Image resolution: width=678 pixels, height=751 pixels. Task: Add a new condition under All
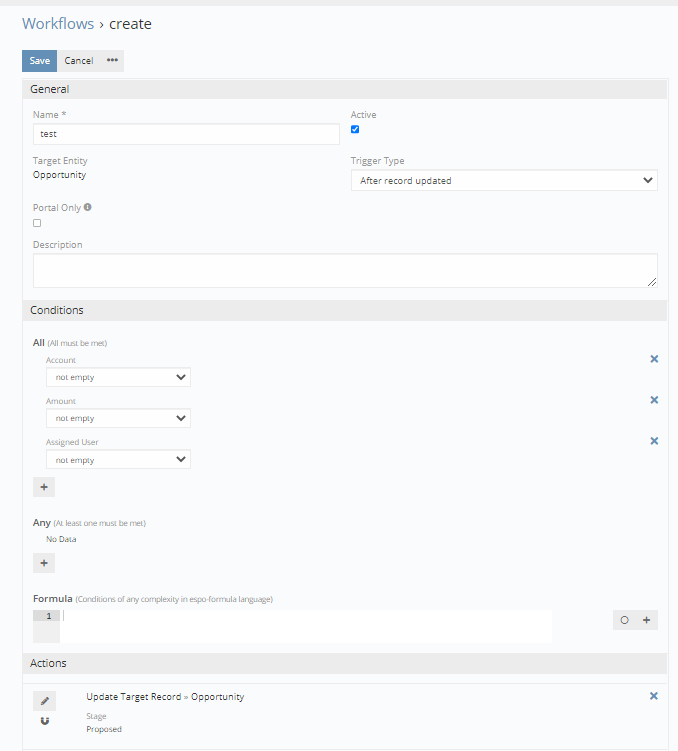[44, 487]
